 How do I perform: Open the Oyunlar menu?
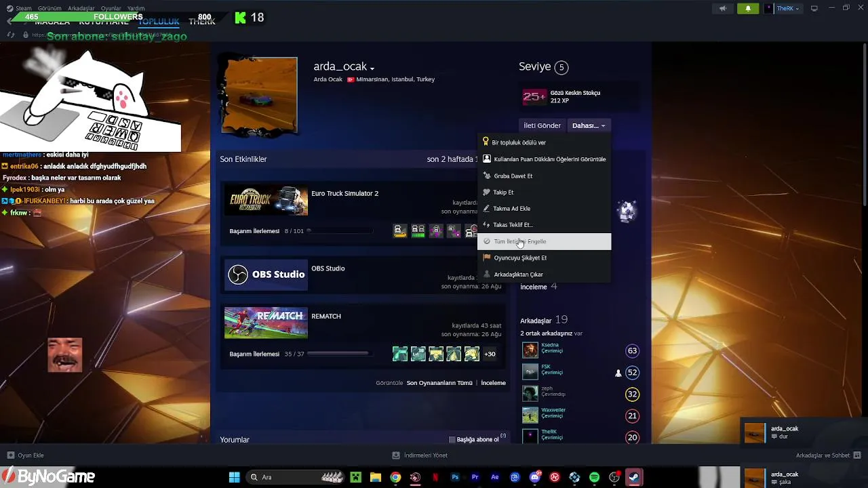[x=111, y=8]
